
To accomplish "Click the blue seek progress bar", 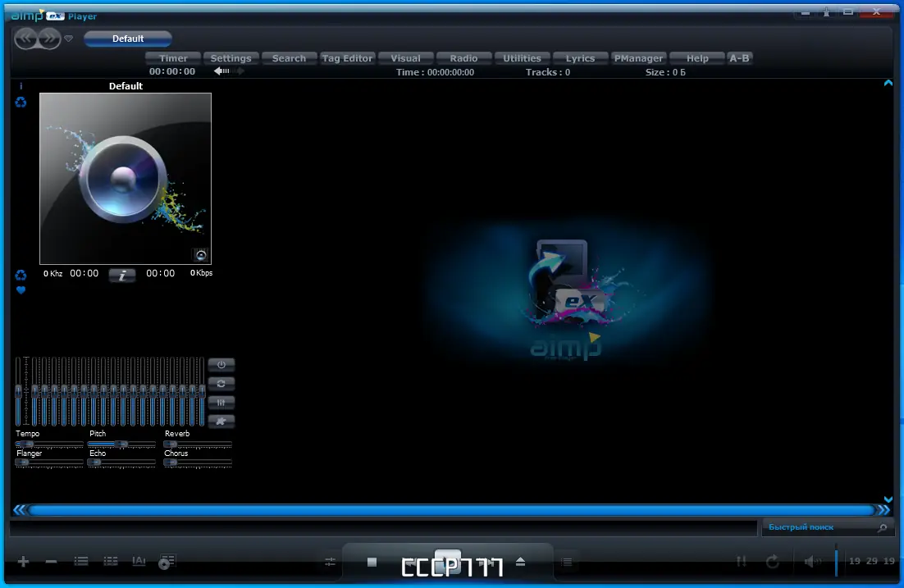I will [x=451, y=510].
